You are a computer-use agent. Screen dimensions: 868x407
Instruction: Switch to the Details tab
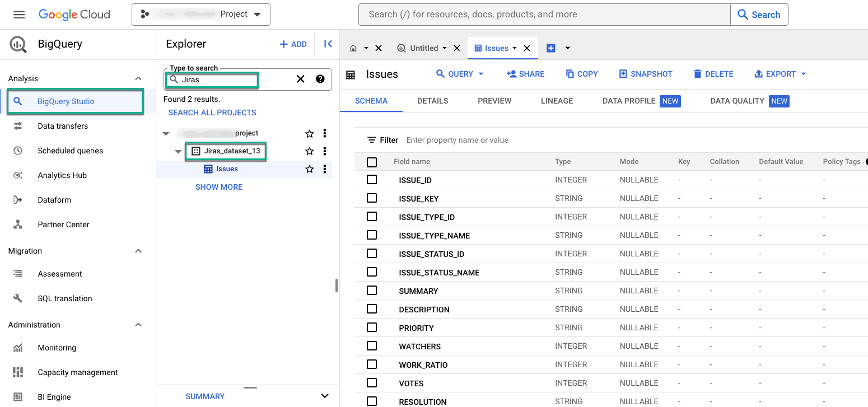432,101
